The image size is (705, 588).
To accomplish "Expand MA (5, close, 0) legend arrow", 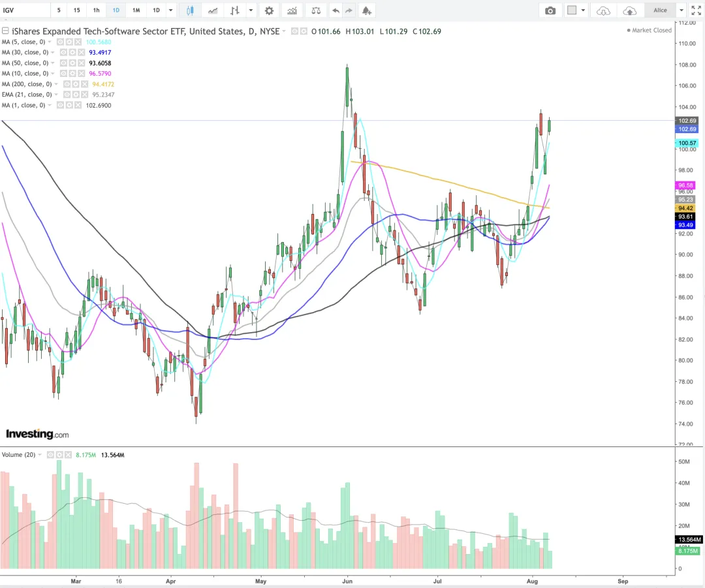I will tap(50, 42).
